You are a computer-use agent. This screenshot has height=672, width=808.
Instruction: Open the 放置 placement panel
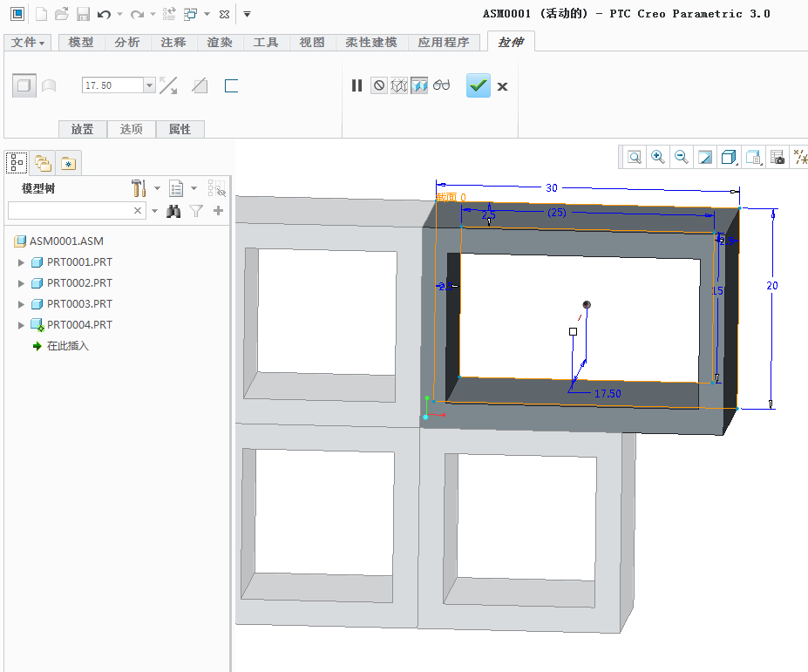coord(83,129)
